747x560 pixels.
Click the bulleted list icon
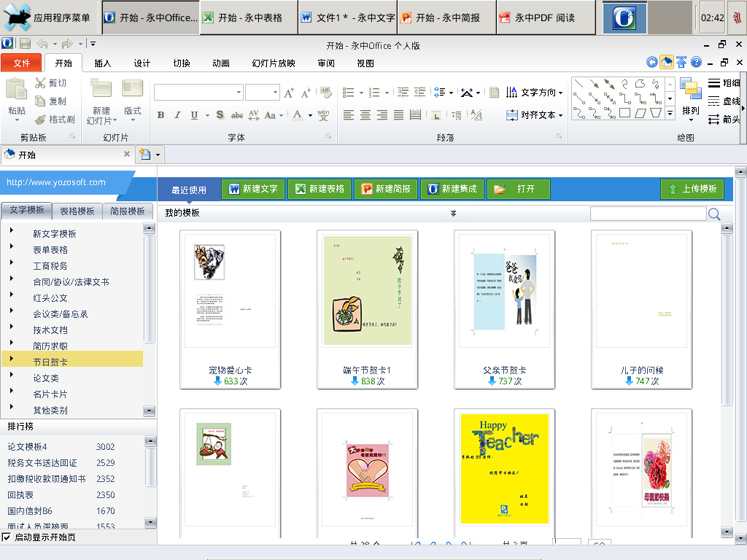(349, 93)
